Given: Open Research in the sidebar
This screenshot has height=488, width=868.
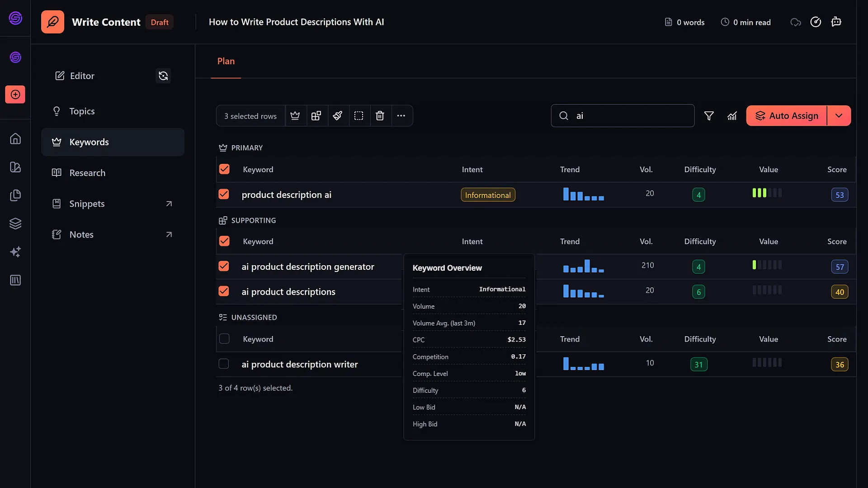Looking at the screenshot, I should (113, 173).
